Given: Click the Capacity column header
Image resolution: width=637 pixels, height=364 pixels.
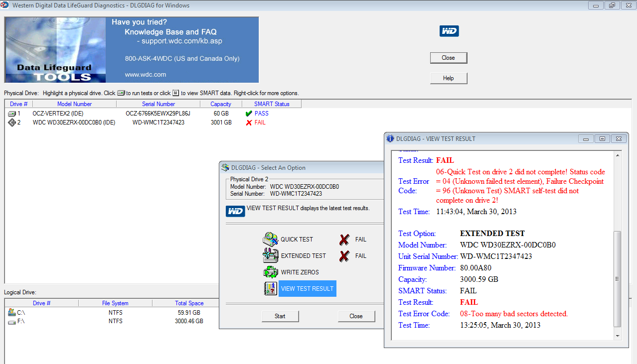Looking at the screenshot, I should click(x=221, y=104).
